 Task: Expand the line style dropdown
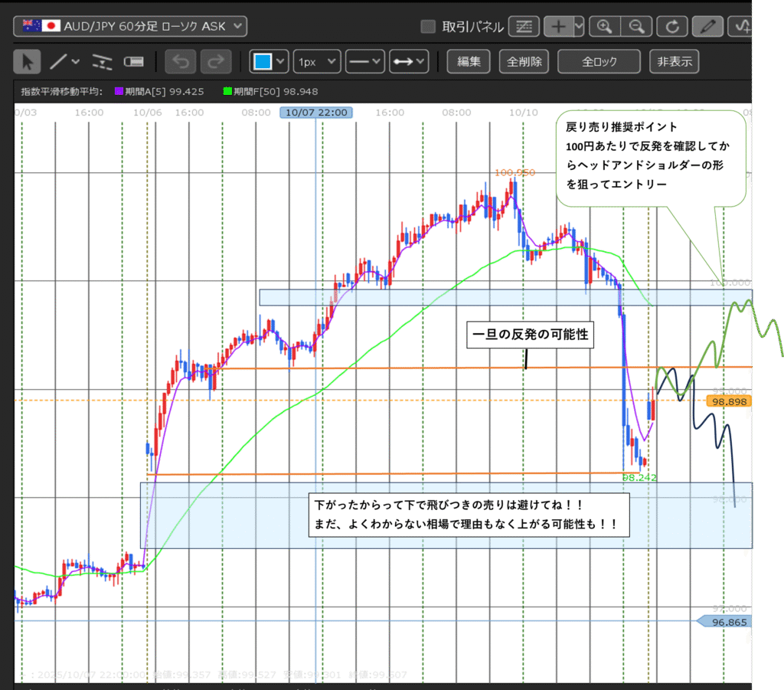364,61
